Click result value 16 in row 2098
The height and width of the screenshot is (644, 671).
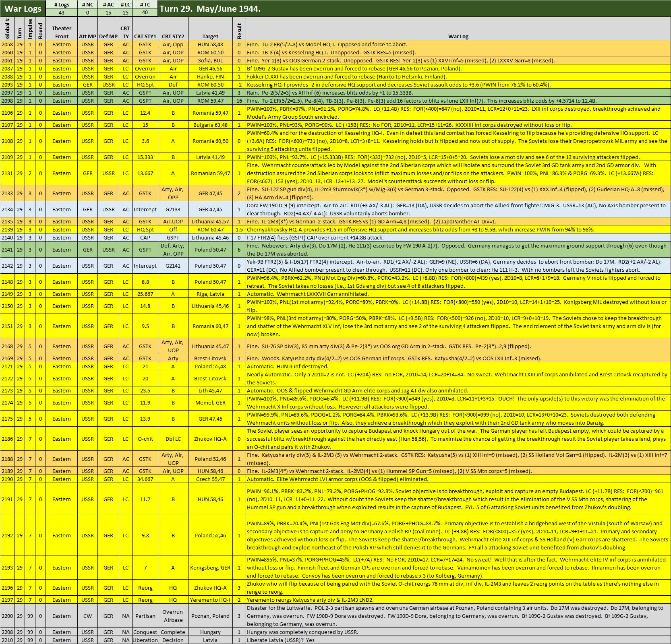click(239, 101)
